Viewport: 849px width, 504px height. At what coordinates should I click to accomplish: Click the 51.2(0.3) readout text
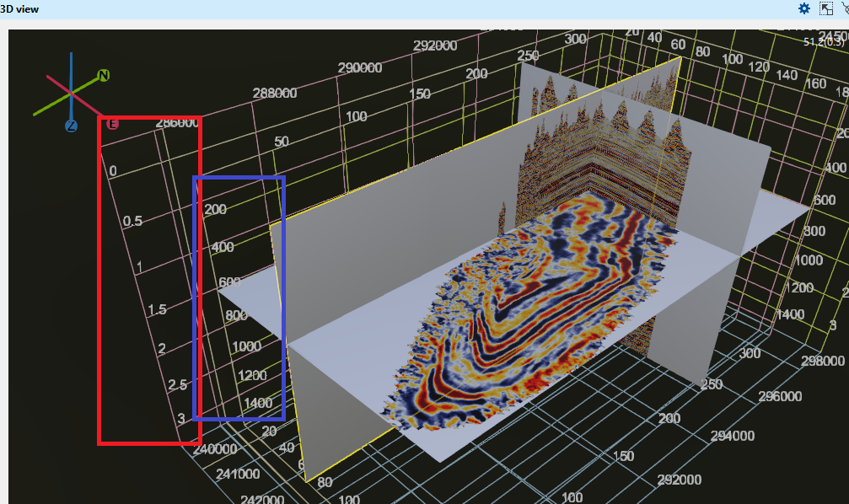point(824,41)
